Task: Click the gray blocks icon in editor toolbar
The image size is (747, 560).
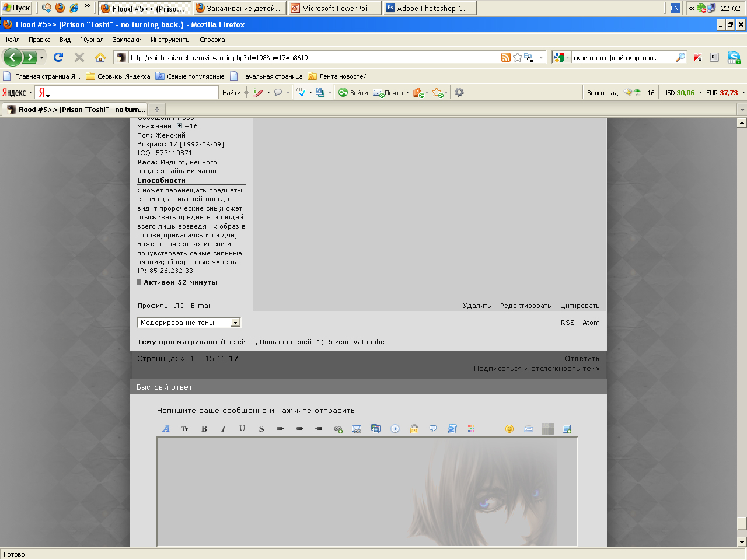Action: [x=547, y=429]
